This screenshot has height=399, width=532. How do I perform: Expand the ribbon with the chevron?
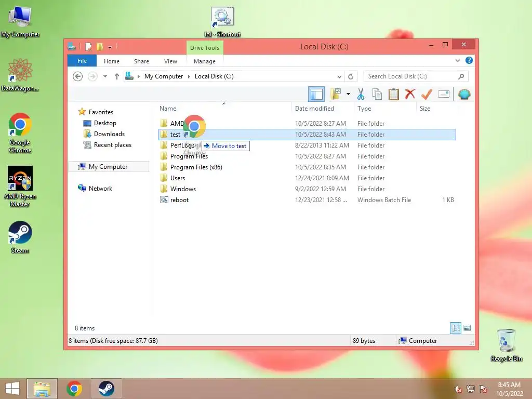pyautogui.click(x=457, y=60)
